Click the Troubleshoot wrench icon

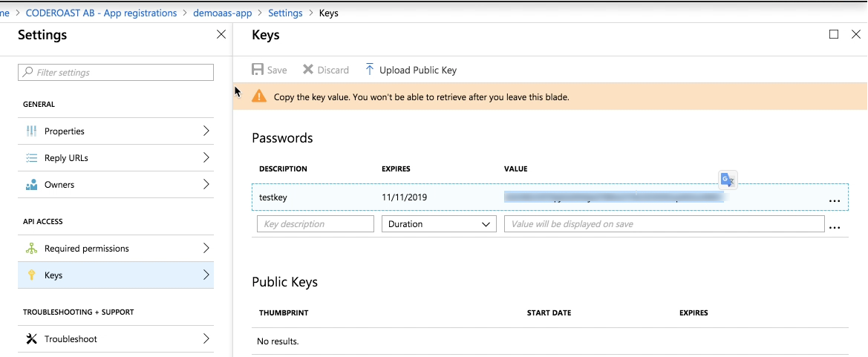31,338
